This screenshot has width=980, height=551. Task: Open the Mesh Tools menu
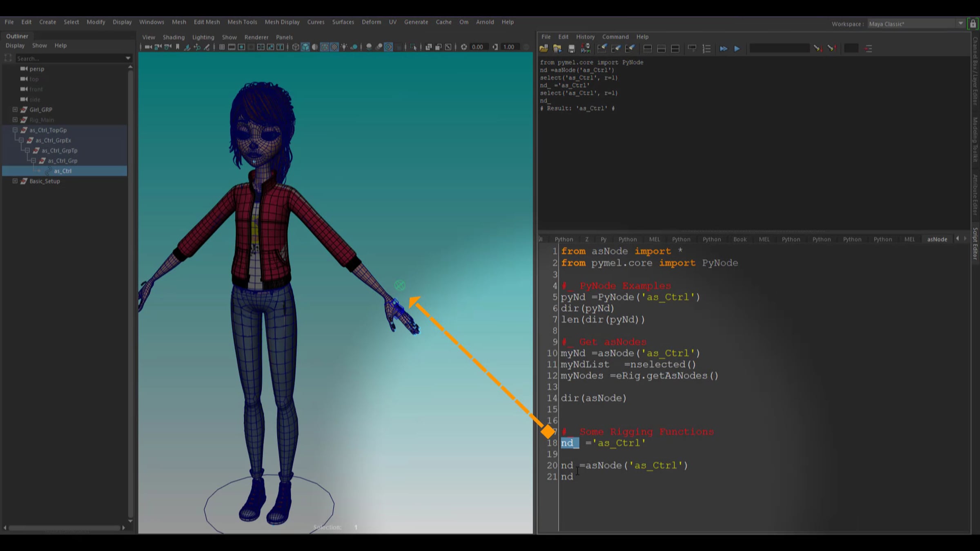[x=242, y=22]
